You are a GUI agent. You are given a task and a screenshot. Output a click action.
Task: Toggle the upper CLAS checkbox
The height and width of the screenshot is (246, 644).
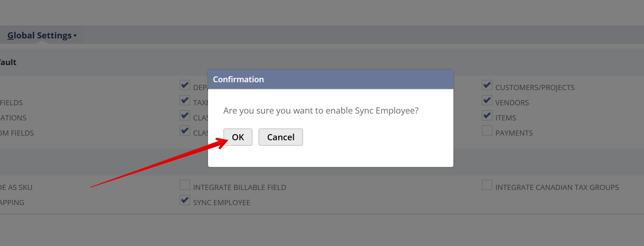point(184,116)
